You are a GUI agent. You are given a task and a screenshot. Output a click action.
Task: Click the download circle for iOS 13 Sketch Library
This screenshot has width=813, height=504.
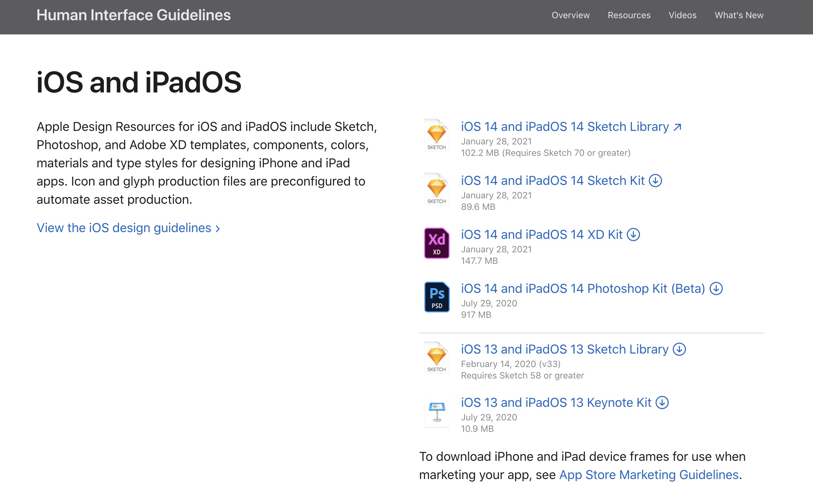pos(679,349)
